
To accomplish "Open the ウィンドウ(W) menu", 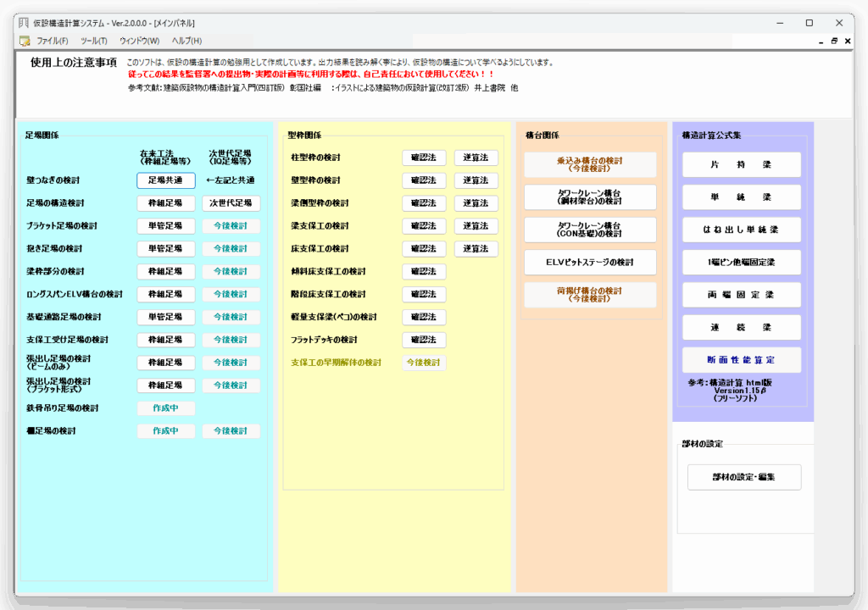I will tap(139, 41).
